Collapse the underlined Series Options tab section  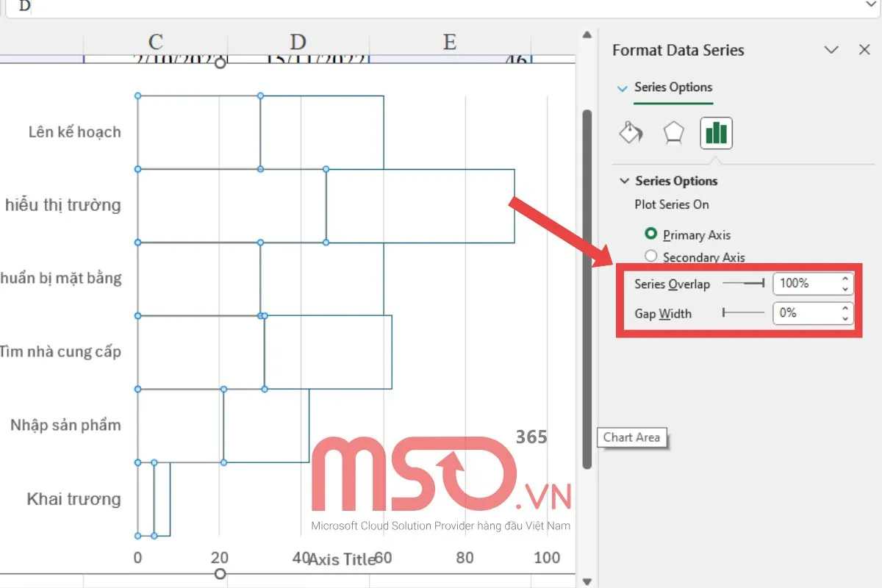click(x=623, y=87)
